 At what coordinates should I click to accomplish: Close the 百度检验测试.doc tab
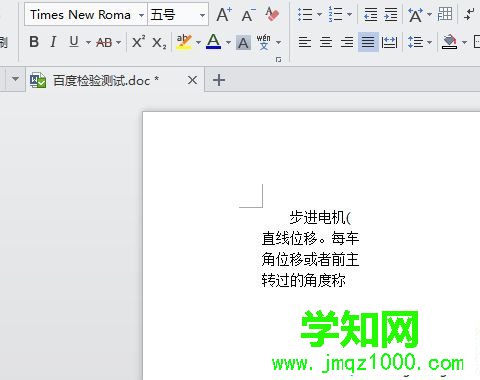[192, 80]
